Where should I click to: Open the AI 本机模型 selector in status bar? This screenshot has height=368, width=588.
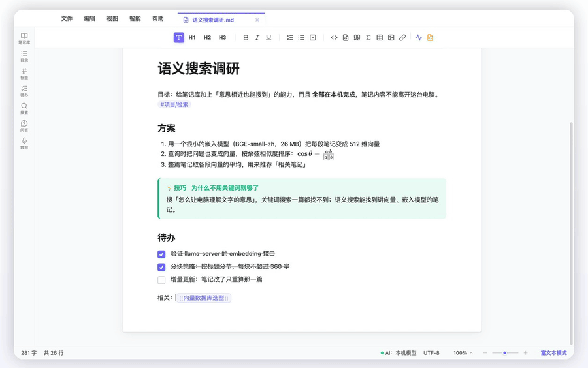[399, 352]
